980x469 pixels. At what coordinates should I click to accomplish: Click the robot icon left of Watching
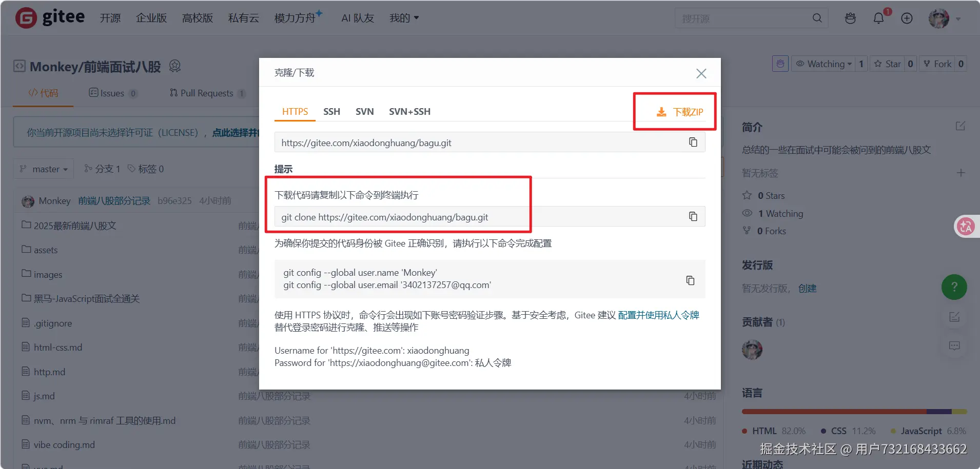click(x=780, y=64)
